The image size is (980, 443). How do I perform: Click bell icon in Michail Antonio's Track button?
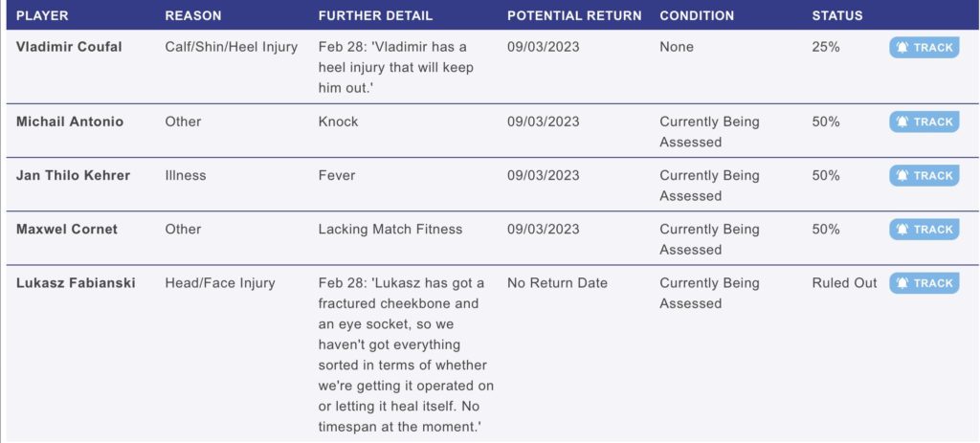coord(902,122)
